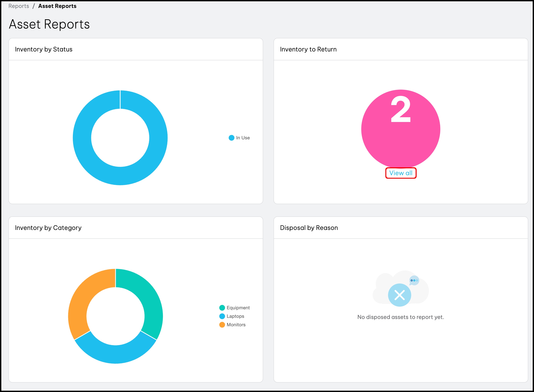This screenshot has height=392, width=534.
Task: Toggle the Monitors legend item
Action: point(236,325)
